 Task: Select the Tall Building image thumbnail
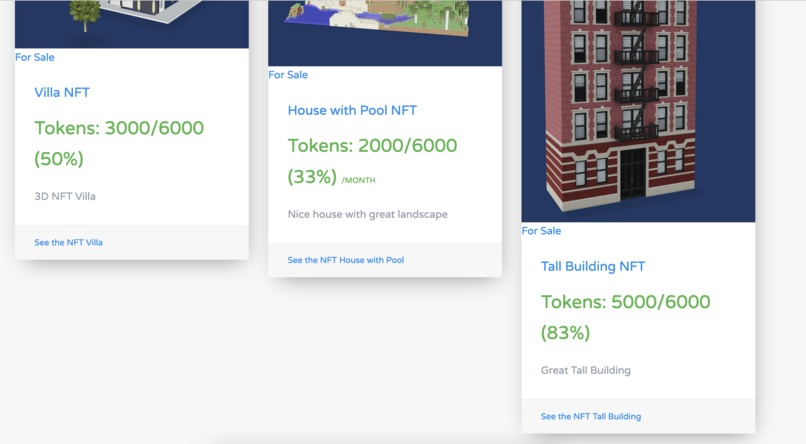click(638, 111)
